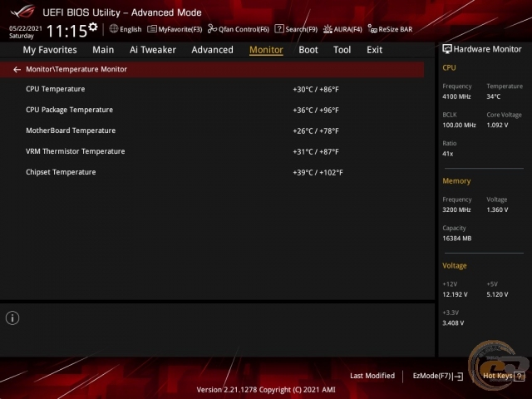Click the globe language icon

(114, 29)
